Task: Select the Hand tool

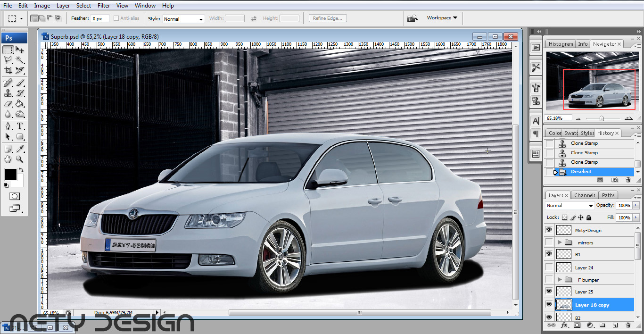Action: pyautogui.click(x=8, y=159)
